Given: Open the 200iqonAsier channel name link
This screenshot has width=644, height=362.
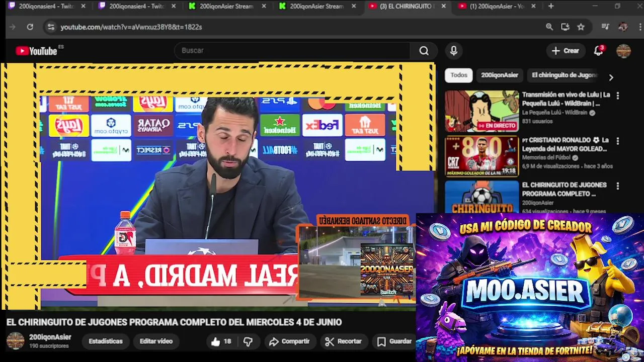Looking at the screenshot, I should pyautogui.click(x=50, y=337).
